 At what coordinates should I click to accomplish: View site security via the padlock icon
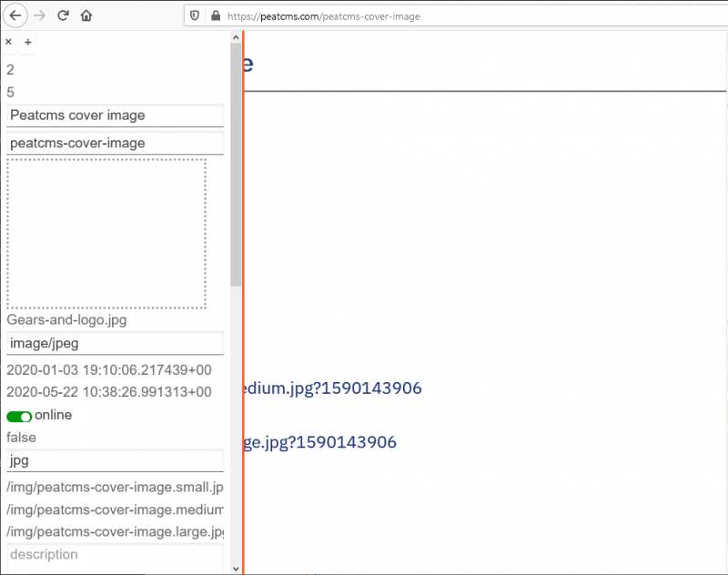tap(216, 15)
